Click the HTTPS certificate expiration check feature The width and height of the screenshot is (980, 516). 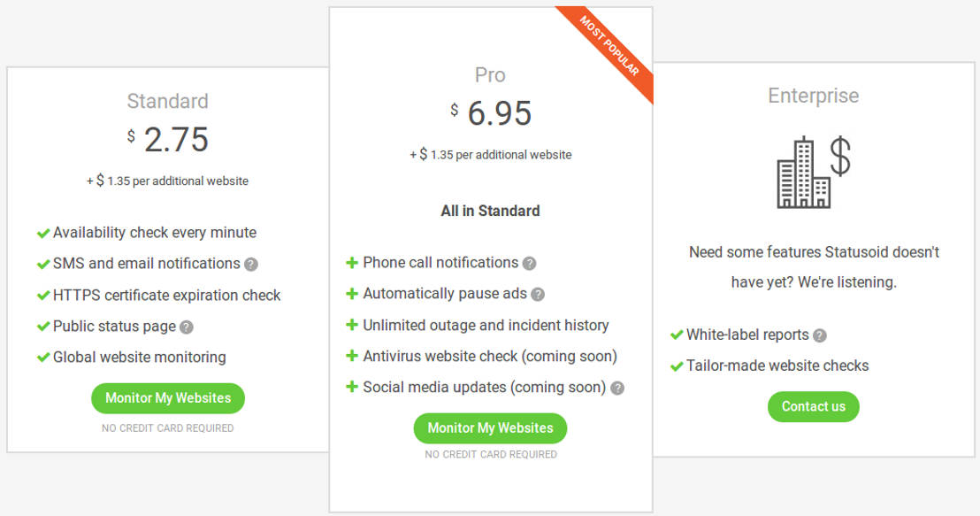pos(166,295)
